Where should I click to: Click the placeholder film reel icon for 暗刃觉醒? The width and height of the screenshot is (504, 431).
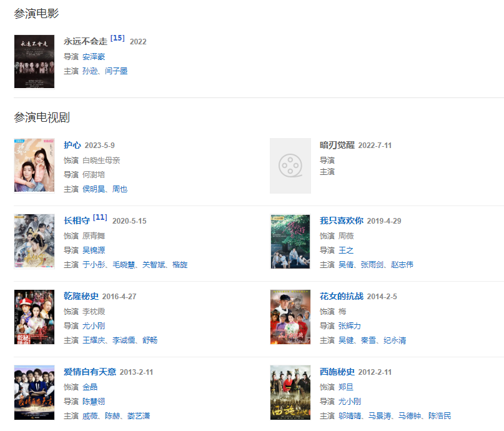290,166
